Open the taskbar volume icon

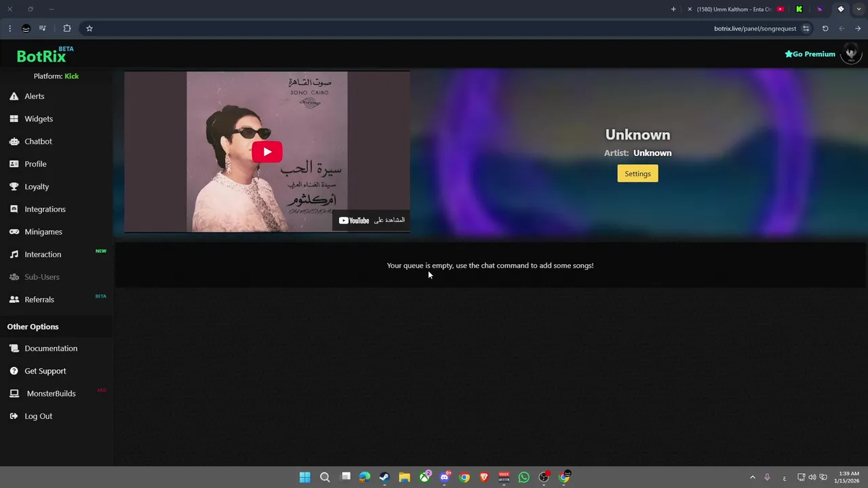pos(812,477)
